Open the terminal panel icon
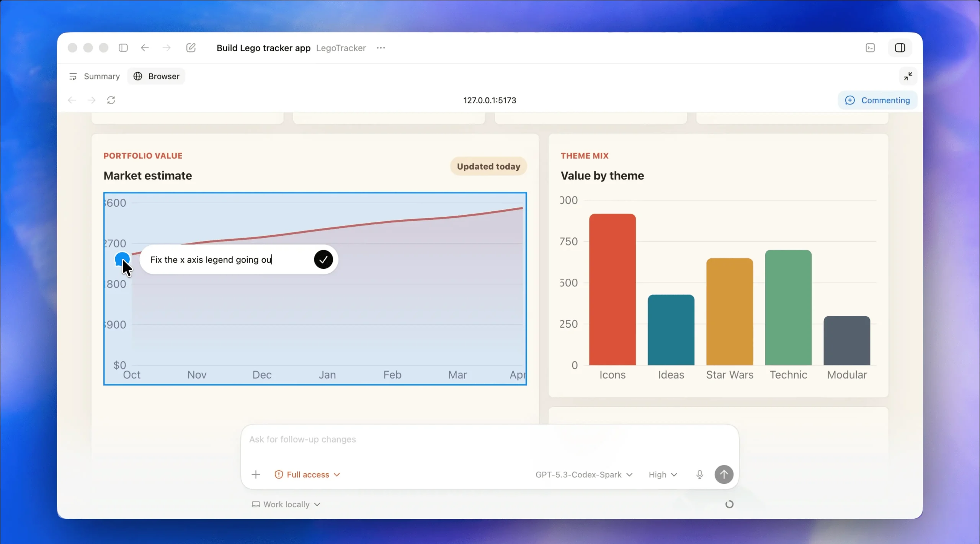The height and width of the screenshot is (544, 980). click(870, 48)
